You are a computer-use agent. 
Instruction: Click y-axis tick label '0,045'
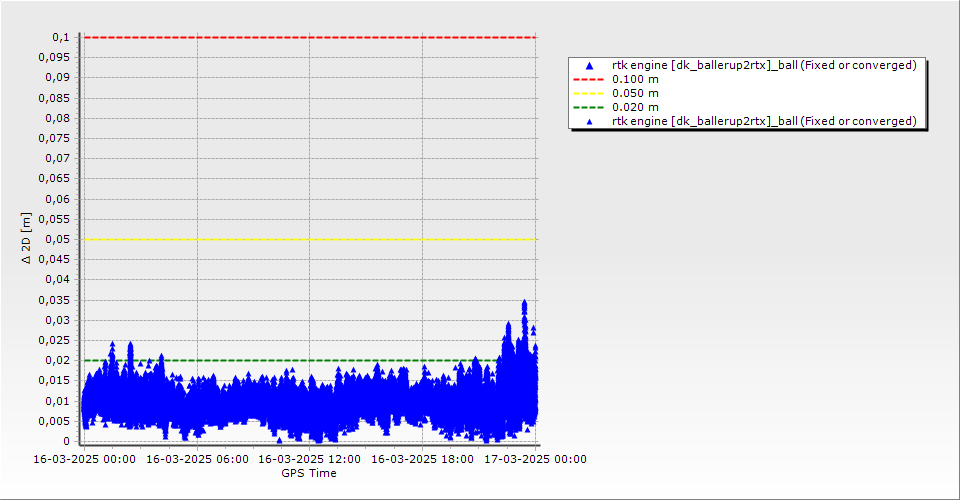pyautogui.click(x=54, y=259)
